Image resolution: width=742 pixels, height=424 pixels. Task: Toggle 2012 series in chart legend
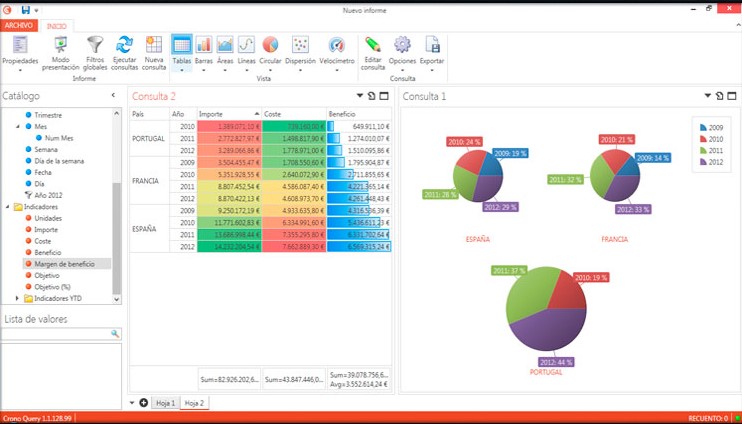coord(711,162)
